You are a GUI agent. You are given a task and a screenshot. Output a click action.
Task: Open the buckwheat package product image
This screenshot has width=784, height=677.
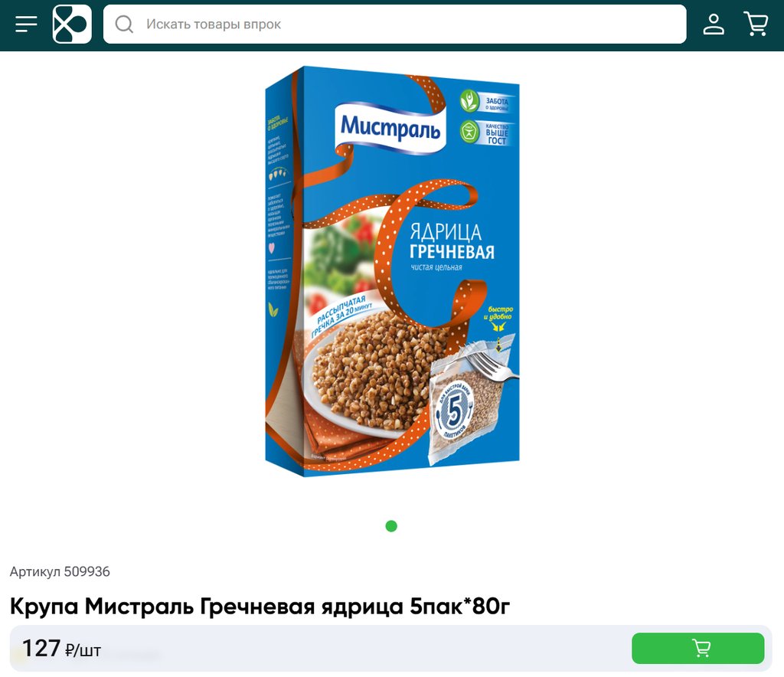[392, 272]
